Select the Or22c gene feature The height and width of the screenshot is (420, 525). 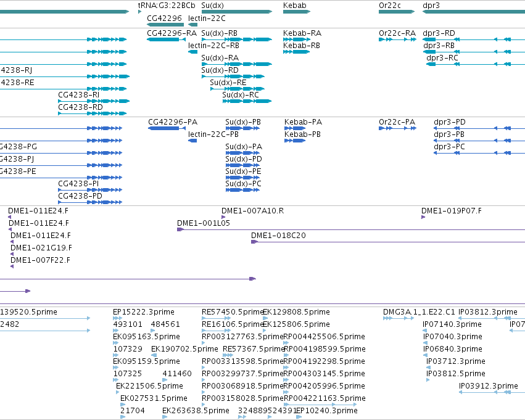397,12
